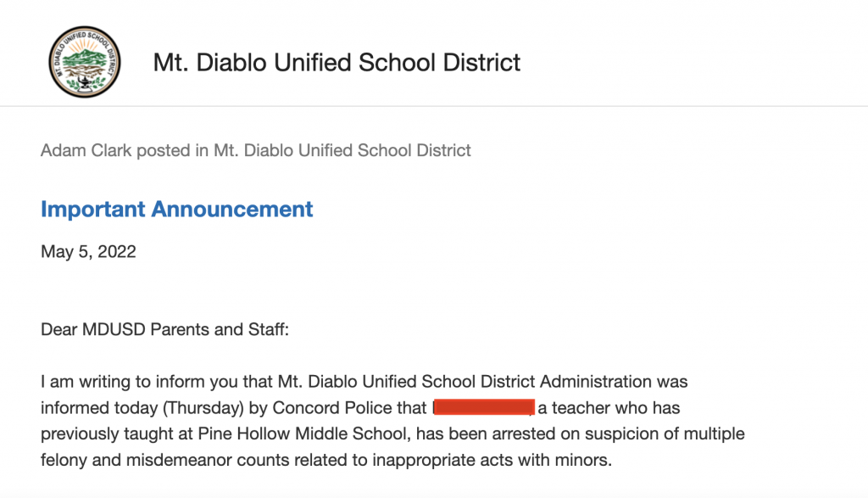Click the red redacted name bar
Image resolution: width=868 pixels, height=498 pixels.
point(483,408)
